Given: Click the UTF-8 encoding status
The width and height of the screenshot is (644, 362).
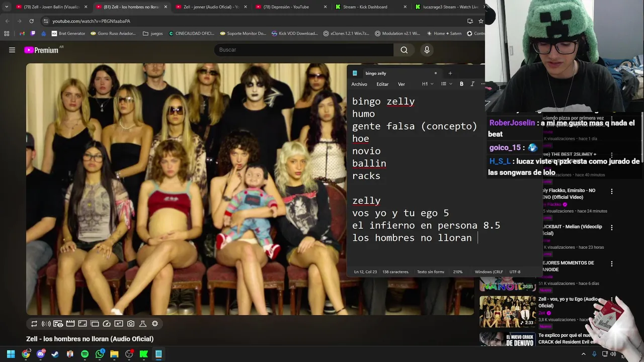Looking at the screenshot, I should coord(515,272).
